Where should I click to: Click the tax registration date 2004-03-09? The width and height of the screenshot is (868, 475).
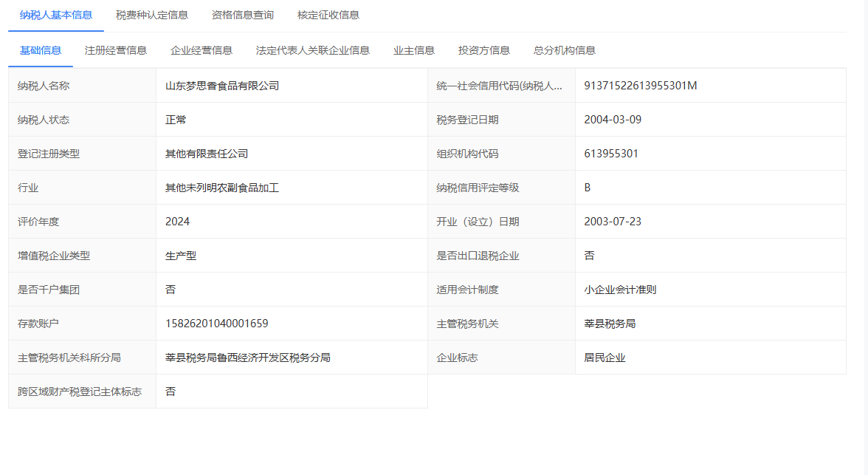(613, 120)
